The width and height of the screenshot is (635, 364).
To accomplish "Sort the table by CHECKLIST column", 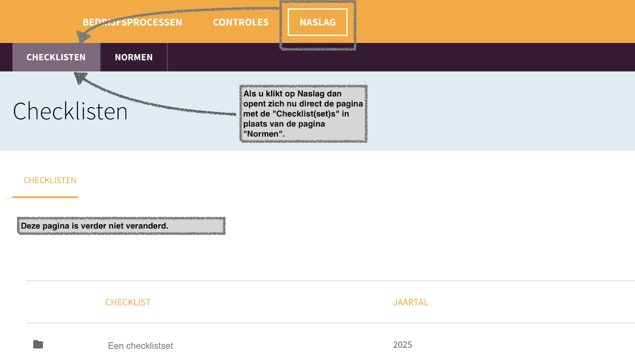I will (128, 302).
